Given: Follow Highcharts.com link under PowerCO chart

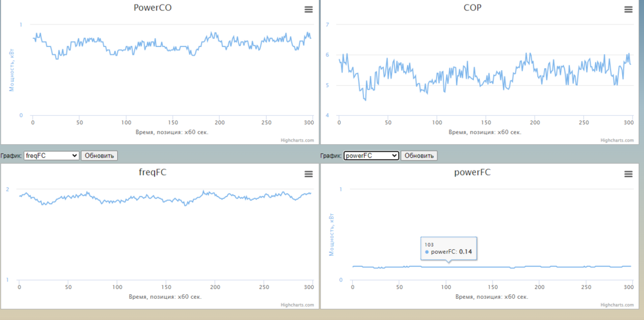Looking at the screenshot, I should click(298, 140).
